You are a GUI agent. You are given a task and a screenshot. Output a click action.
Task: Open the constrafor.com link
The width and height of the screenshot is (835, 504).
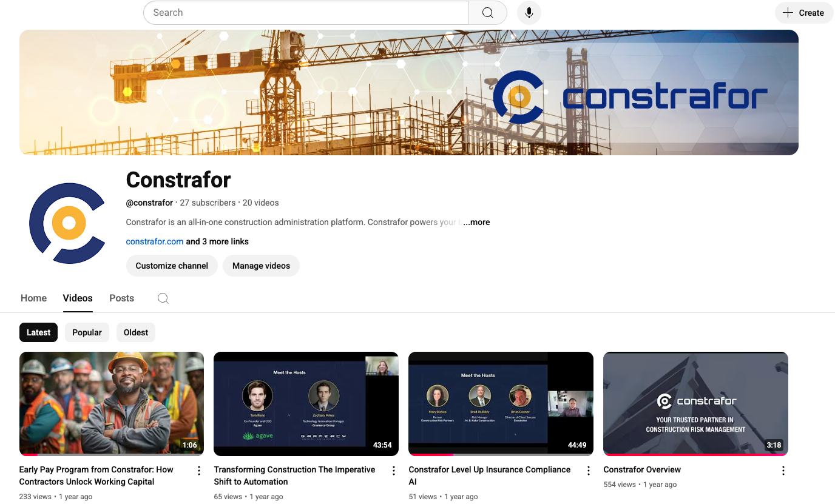tap(155, 241)
